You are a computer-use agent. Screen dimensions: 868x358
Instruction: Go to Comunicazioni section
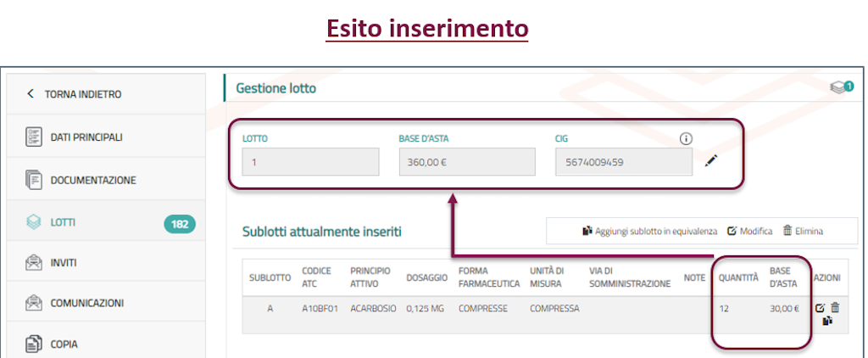point(85,303)
